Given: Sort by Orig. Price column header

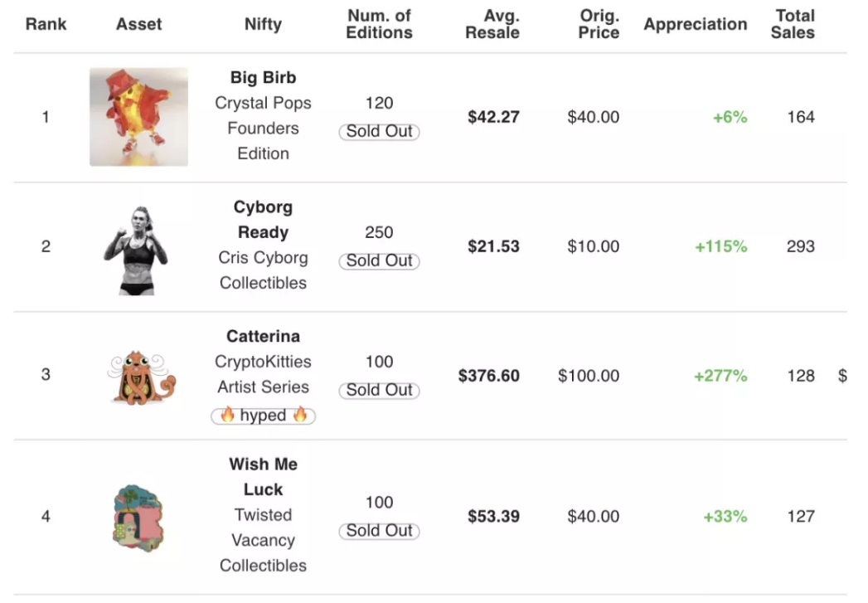Looking at the screenshot, I should 599,24.
